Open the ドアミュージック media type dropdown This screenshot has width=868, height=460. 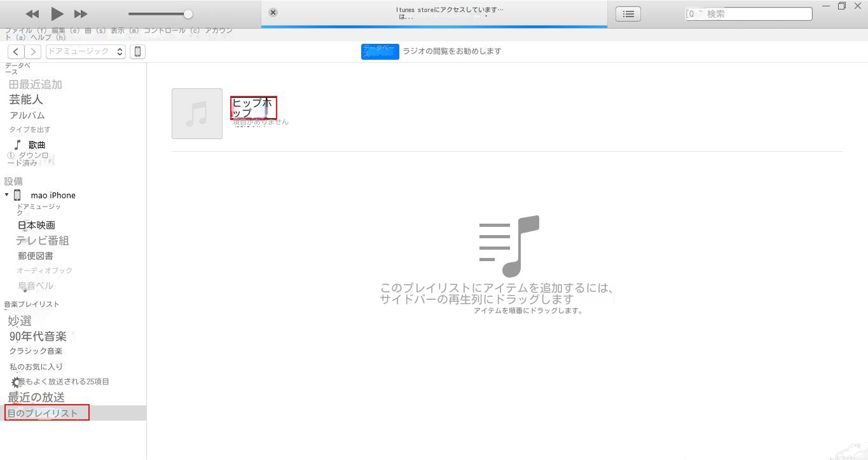pos(85,51)
